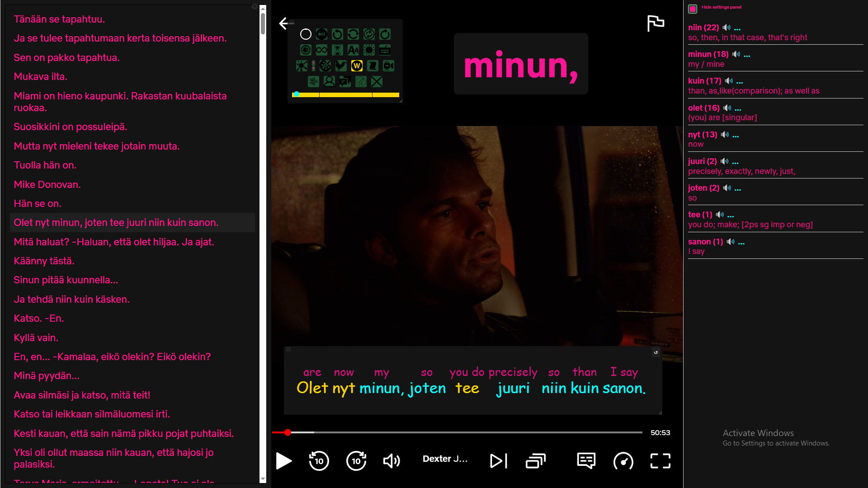This screenshot has height=488, width=868.
Task: Open the paint palette color icon
Action: (x=325, y=66)
